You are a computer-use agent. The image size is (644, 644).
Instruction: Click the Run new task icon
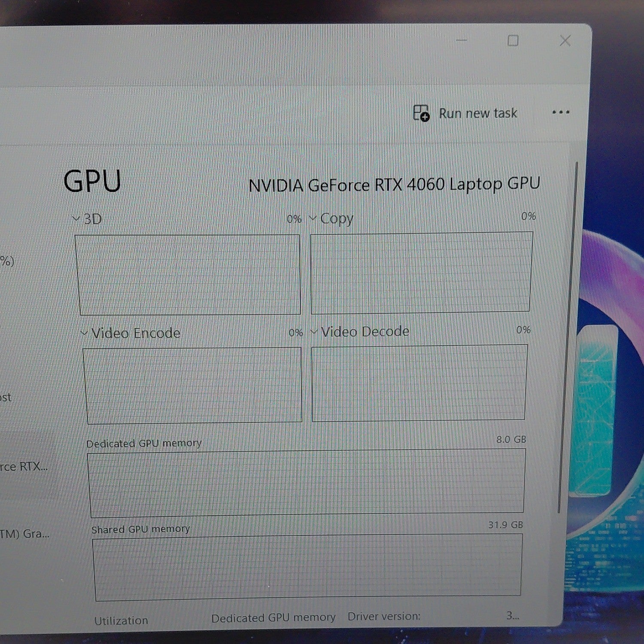click(421, 113)
